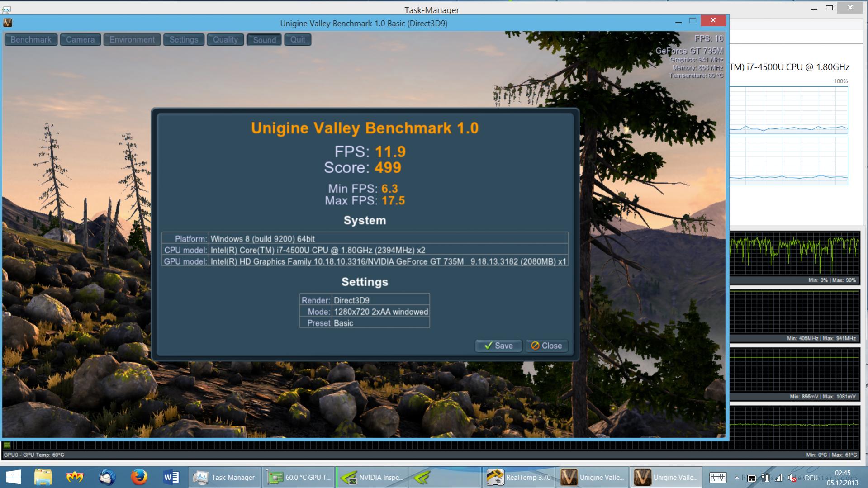Open Firefox from the taskbar
This screenshot has width=868, height=488.
pyautogui.click(x=139, y=477)
